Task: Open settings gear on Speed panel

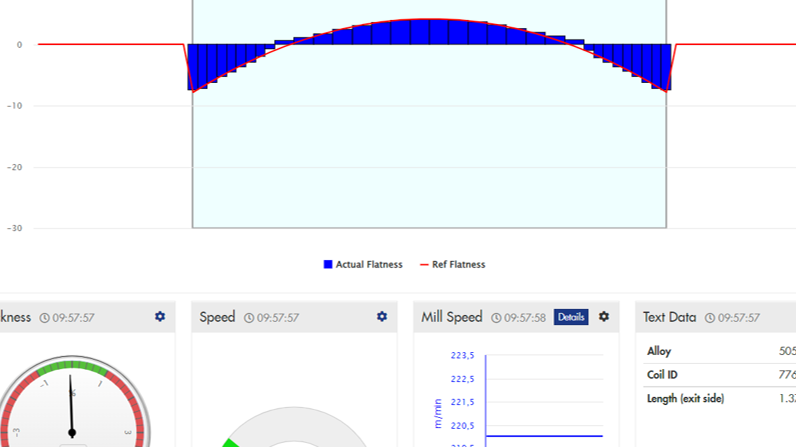Action: (382, 317)
